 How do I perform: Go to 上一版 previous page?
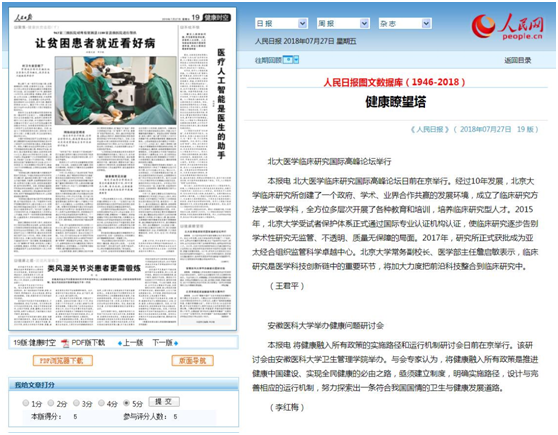tap(133, 343)
